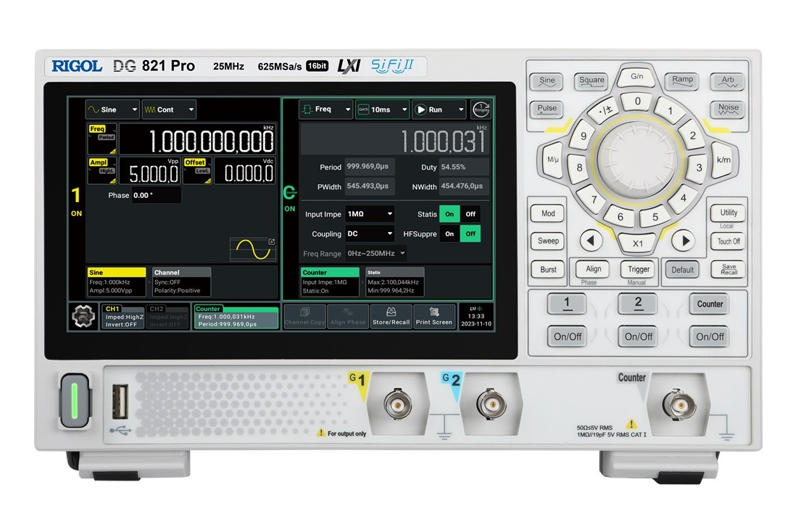798x532 pixels.
Task: Toggle the Counter On/Off key
Action: [710, 336]
